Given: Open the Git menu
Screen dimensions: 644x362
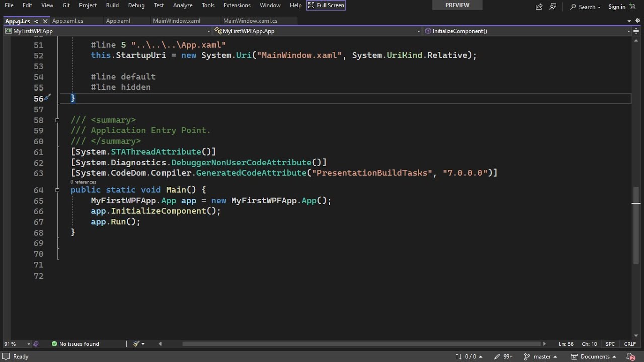Looking at the screenshot, I should (66, 5).
